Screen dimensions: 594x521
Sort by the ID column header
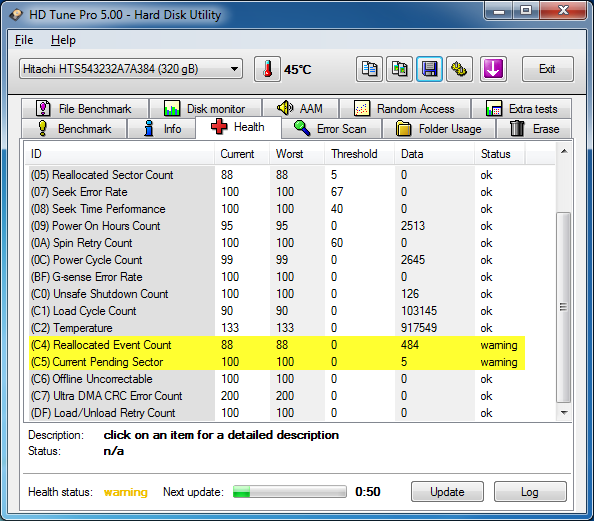point(120,154)
